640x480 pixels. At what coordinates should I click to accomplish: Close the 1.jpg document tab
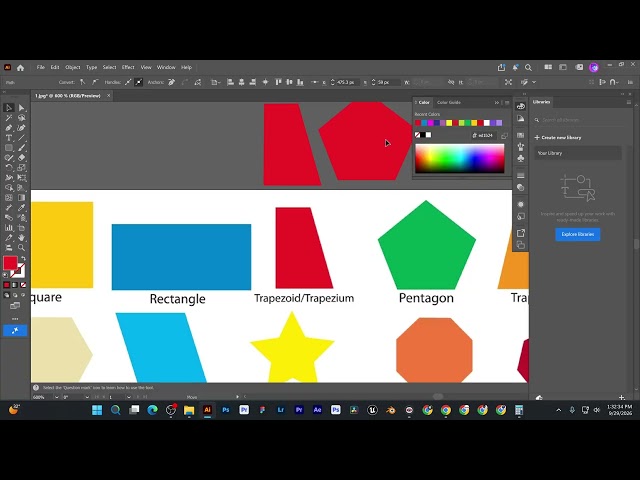[109, 96]
